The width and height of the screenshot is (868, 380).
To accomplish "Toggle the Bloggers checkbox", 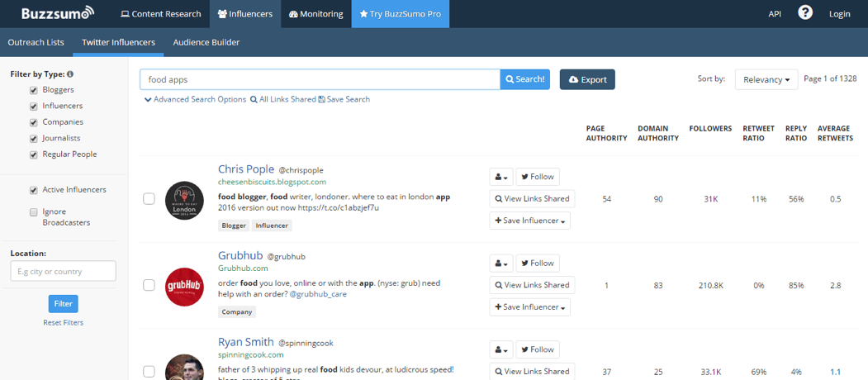I will tap(34, 90).
